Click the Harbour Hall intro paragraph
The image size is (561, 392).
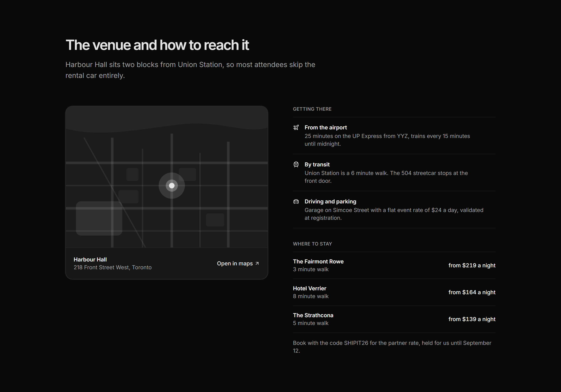(x=190, y=70)
